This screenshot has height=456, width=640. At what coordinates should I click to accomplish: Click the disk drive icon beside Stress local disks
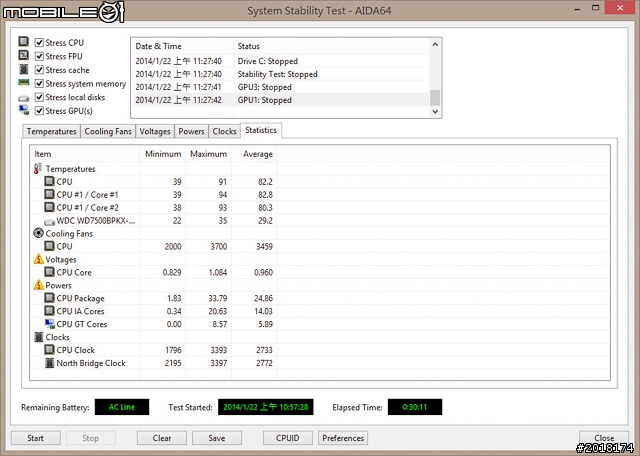tap(24, 98)
